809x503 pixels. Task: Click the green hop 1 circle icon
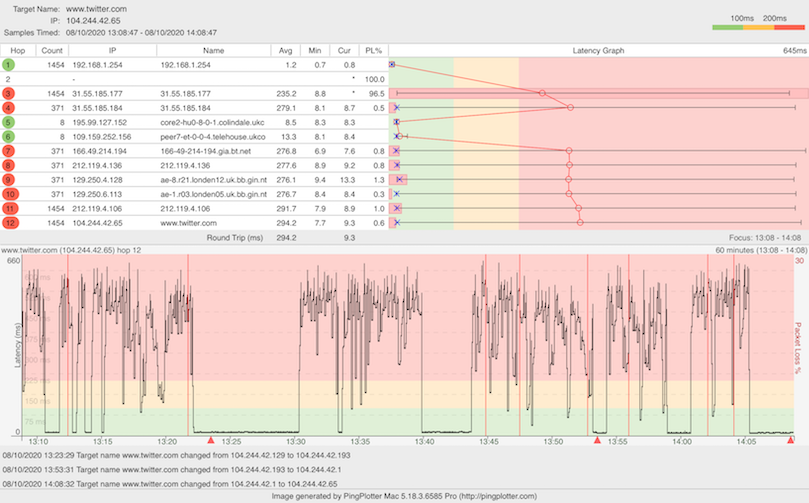[x=8, y=64]
